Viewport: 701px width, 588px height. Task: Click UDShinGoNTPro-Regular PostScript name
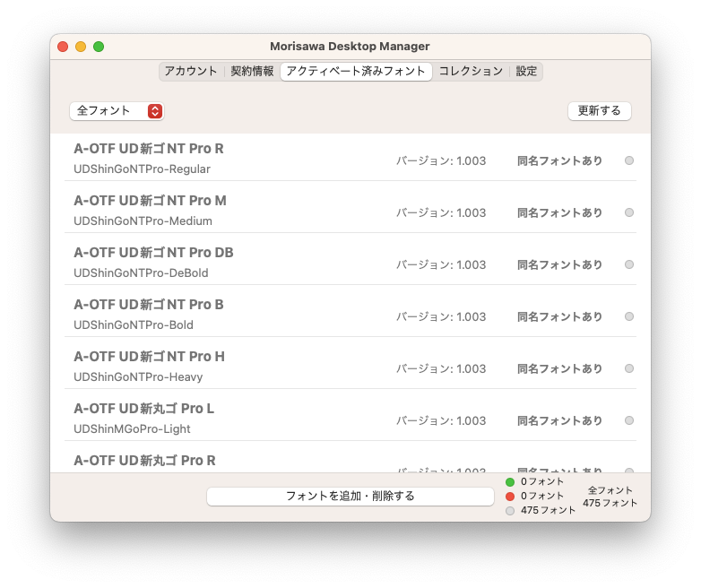click(143, 169)
